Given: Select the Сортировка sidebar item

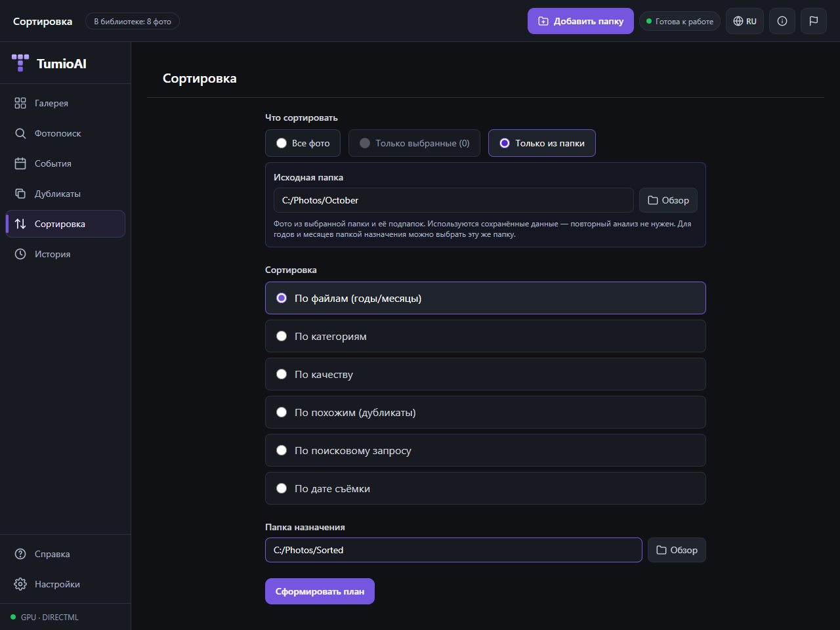Looking at the screenshot, I should click(x=65, y=224).
